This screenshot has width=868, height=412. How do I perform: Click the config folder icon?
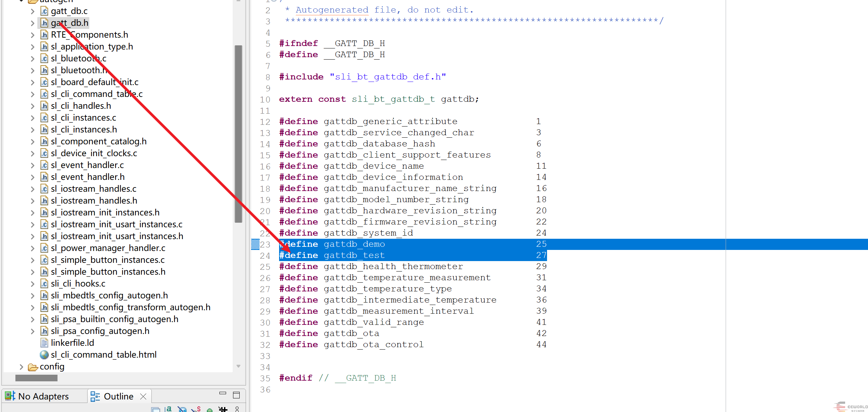(33, 367)
